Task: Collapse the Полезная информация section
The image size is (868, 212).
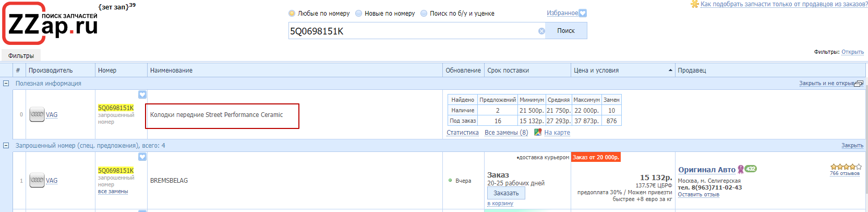Action: pos(6,84)
